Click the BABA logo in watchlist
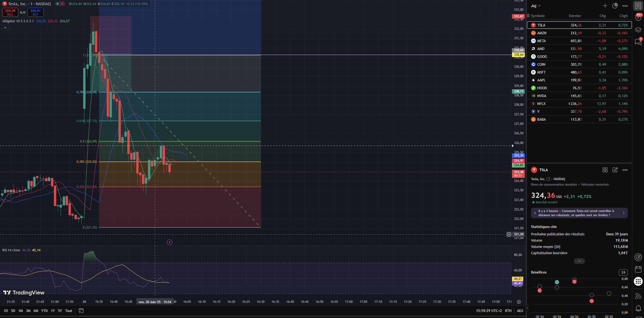The width and height of the screenshot is (644, 318). [x=533, y=119]
